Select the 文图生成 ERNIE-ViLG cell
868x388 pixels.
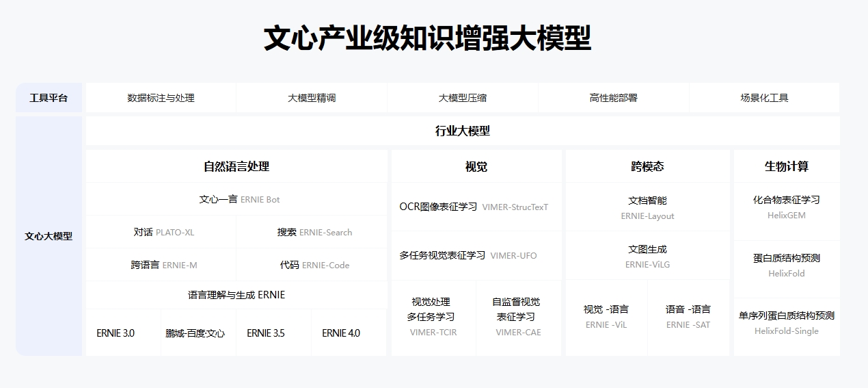point(647,256)
